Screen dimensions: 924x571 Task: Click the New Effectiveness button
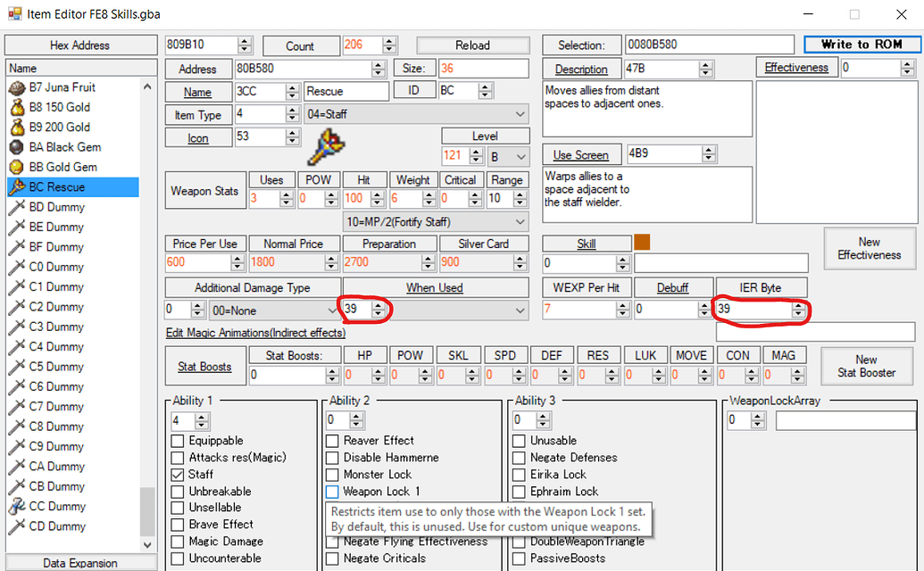tap(870, 248)
